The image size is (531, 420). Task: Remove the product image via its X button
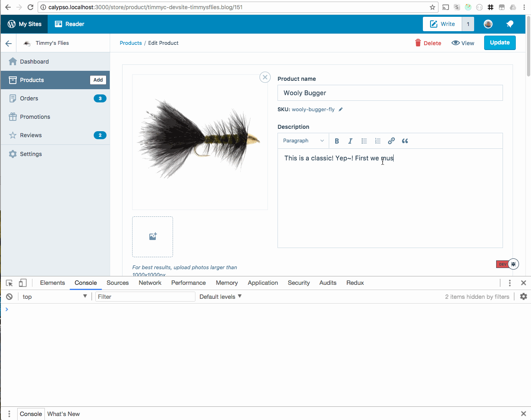point(265,77)
